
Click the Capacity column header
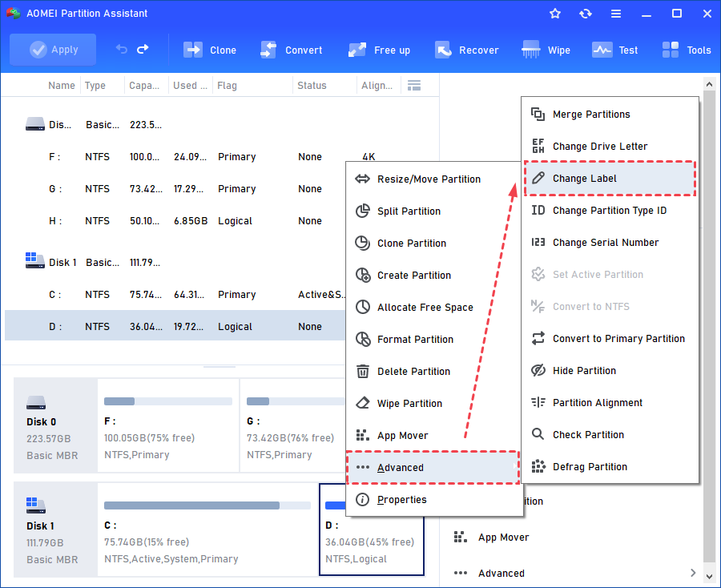(144, 86)
